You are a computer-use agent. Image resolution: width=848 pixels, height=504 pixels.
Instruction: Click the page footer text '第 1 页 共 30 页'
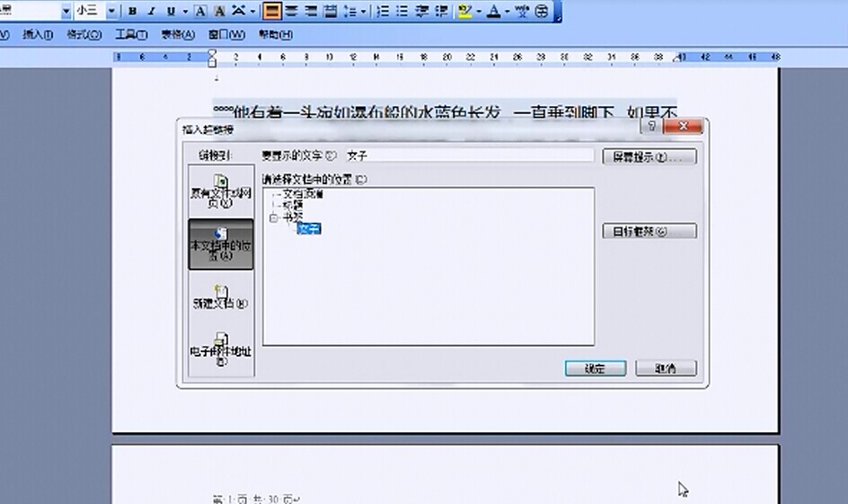tap(257, 500)
